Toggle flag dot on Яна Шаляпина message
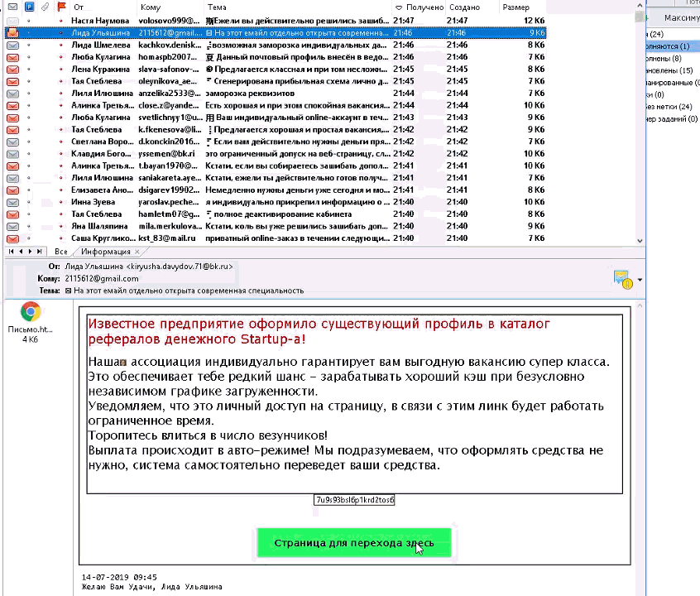700x596 pixels. point(61,226)
